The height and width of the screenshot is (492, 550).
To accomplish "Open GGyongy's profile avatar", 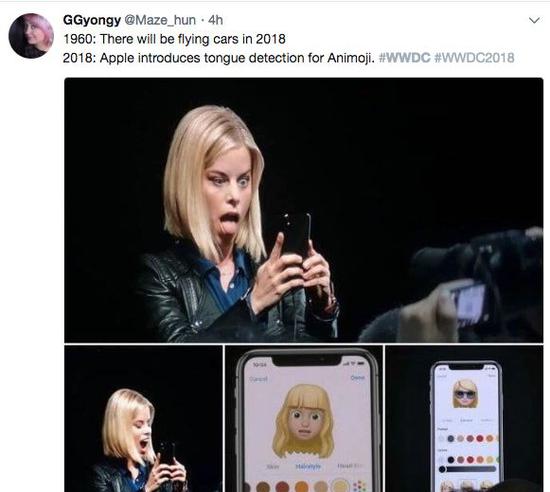I will [x=31, y=36].
